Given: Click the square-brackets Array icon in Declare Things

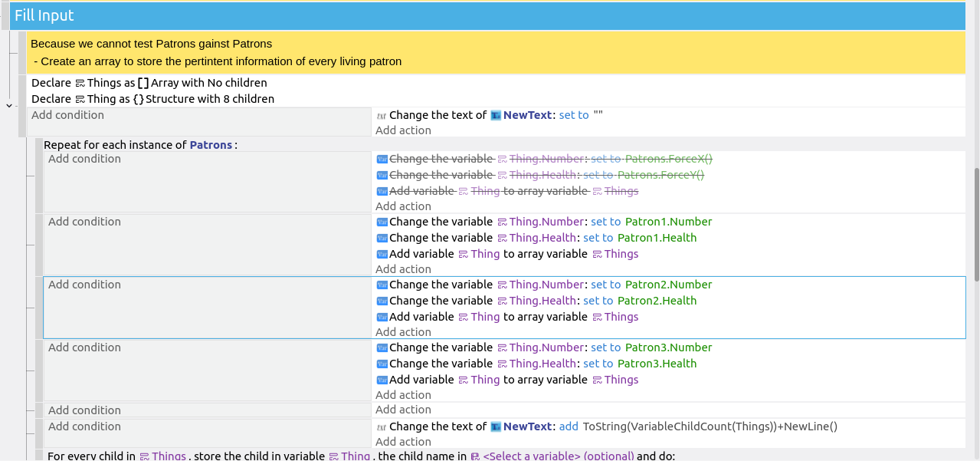Looking at the screenshot, I should (x=143, y=83).
